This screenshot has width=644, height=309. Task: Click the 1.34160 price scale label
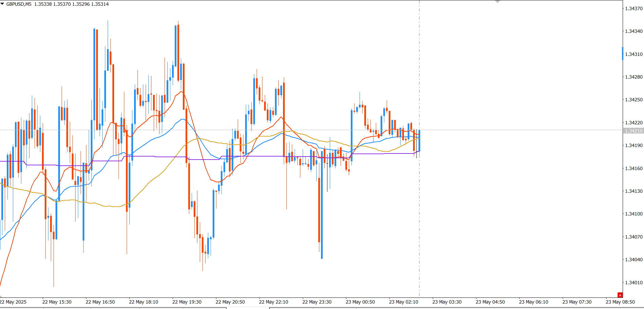click(634, 168)
